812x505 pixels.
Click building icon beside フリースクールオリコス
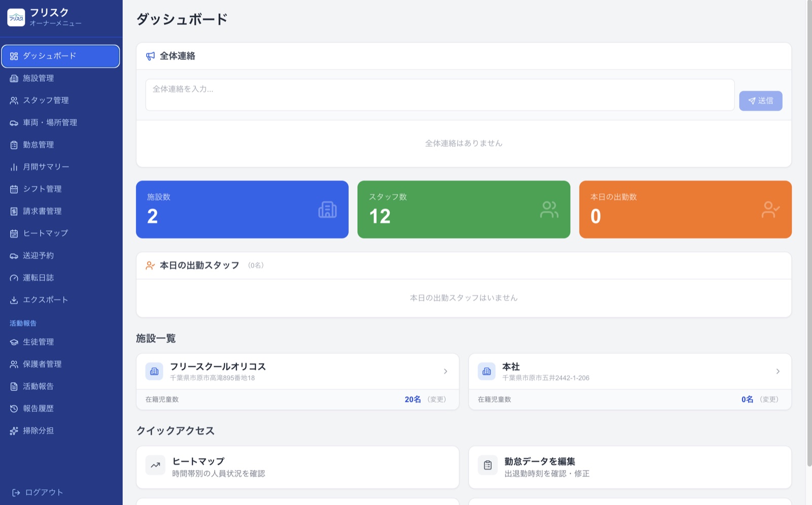tap(154, 372)
